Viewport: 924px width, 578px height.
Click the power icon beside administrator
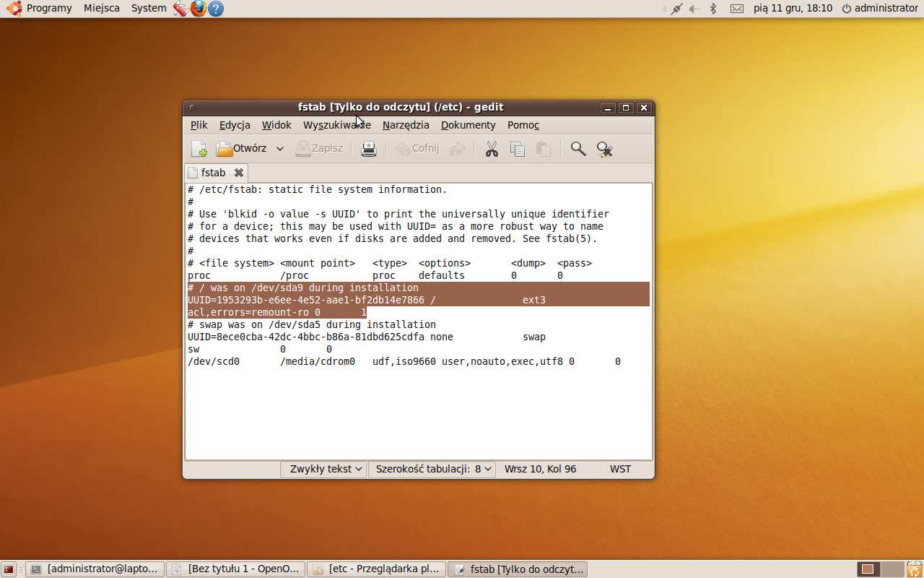click(x=847, y=8)
